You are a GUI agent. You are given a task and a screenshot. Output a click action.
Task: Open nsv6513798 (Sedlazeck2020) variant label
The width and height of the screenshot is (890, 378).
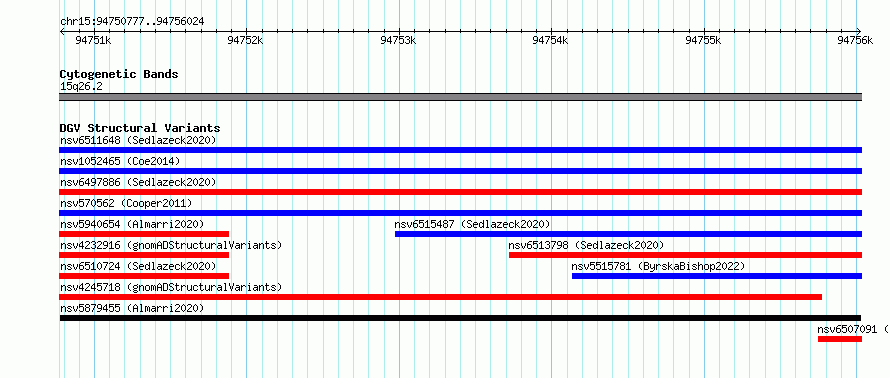tap(586, 245)
